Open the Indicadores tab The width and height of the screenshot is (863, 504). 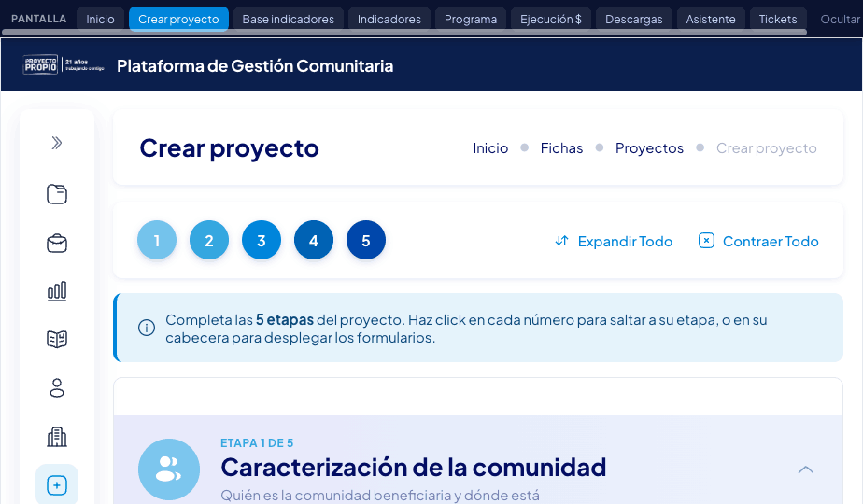(x=389, y=20)
